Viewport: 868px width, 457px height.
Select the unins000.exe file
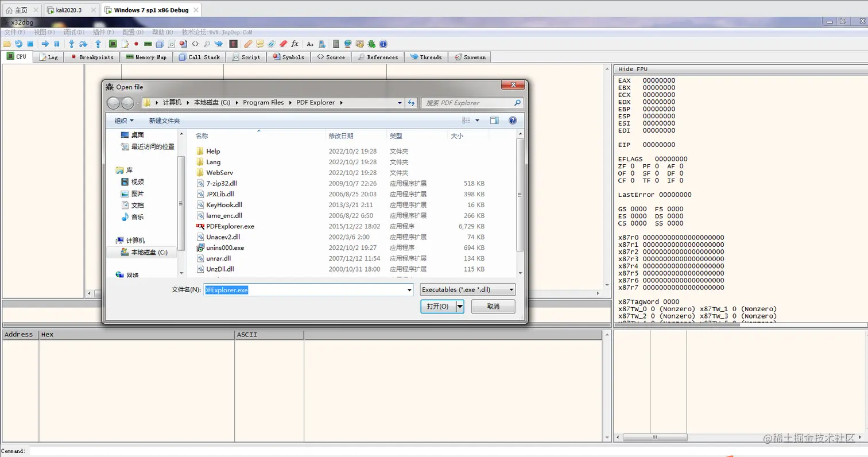tap(225, 247)
